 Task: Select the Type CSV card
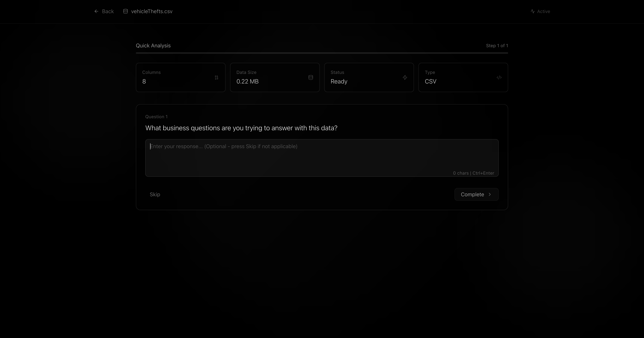pos(463,77)
